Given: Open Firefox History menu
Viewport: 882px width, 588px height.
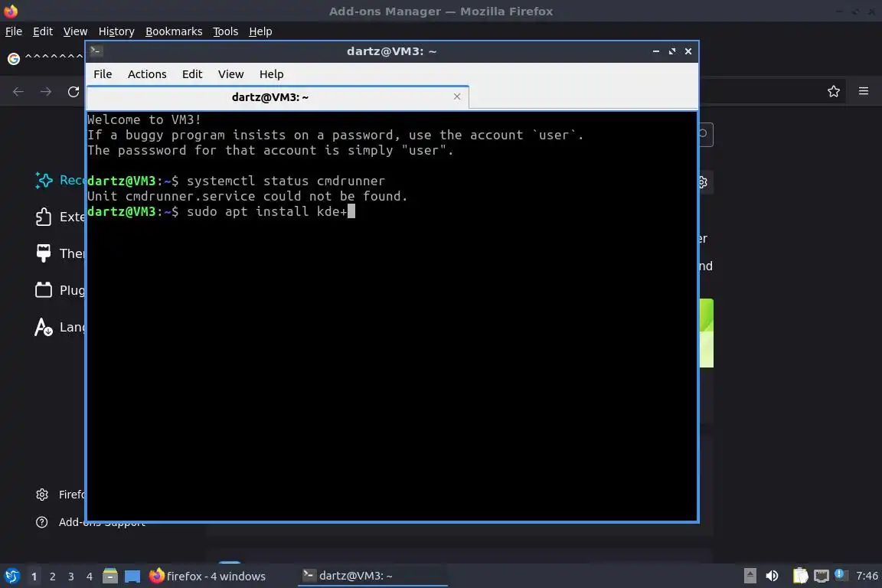Looking at the screenshot, I should (x=116, y=31).
